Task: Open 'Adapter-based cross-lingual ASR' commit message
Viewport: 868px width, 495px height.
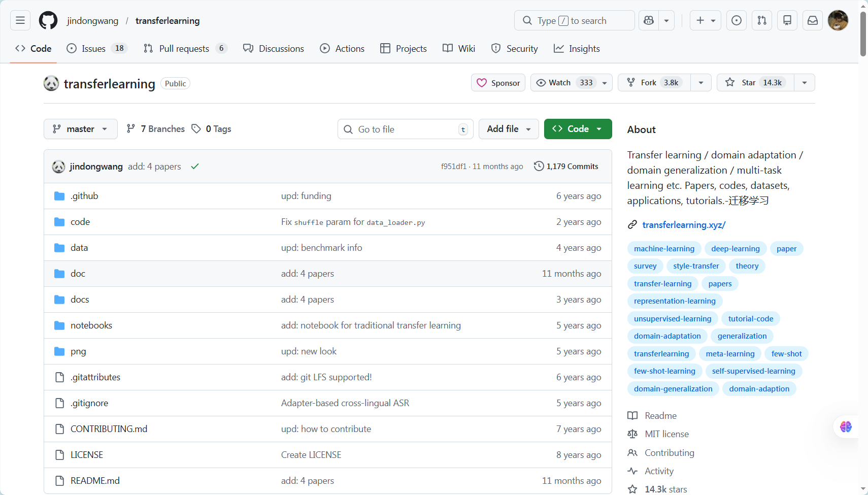Action: (345, 403)
